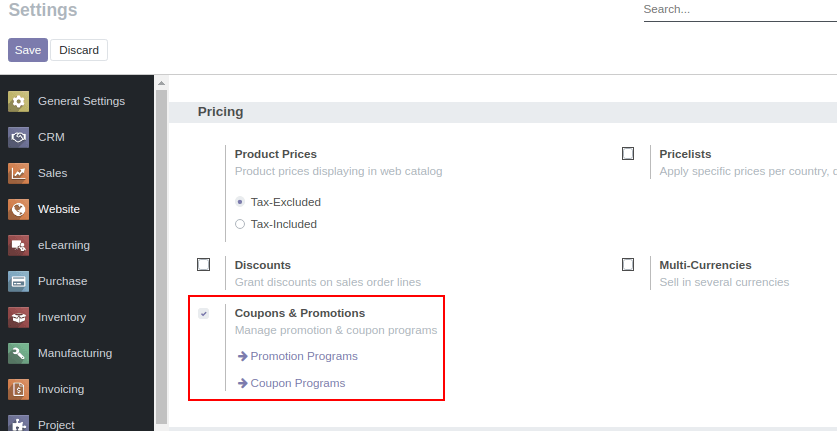Open Purchase settings section
The height and width of the screenshot is (432, 838).
click(77, 281)
